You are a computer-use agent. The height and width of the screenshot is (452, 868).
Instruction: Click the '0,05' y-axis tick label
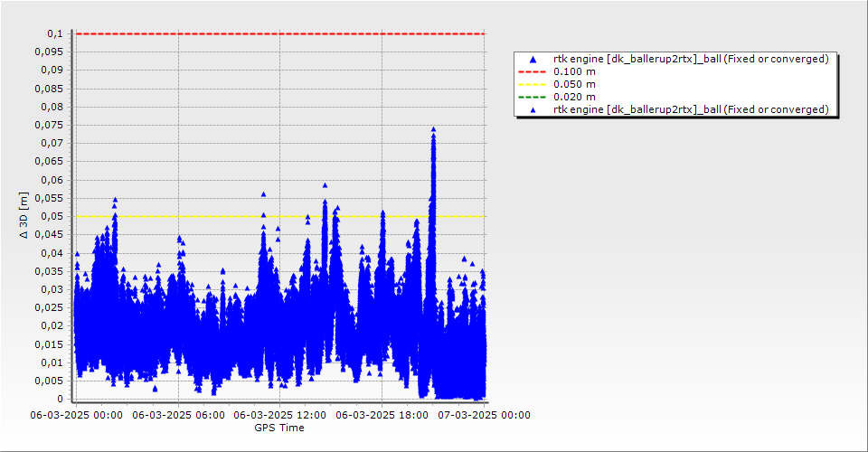tap(52, 216)
